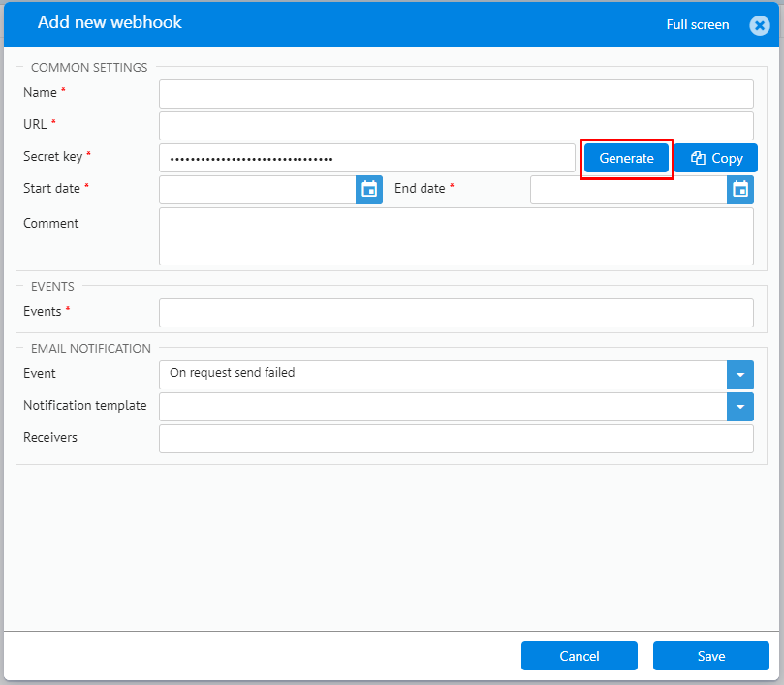Click the 'URL' field label
This screenshot has width=784, height=685.
point(35,124)
